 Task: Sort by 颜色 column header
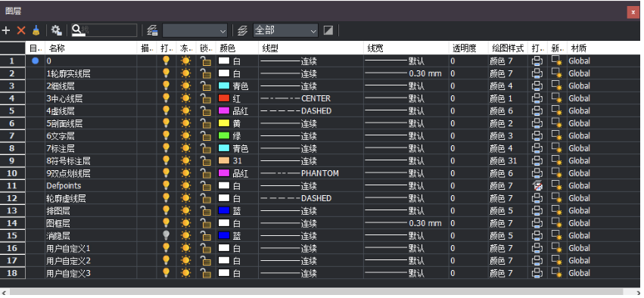[237, 48]
